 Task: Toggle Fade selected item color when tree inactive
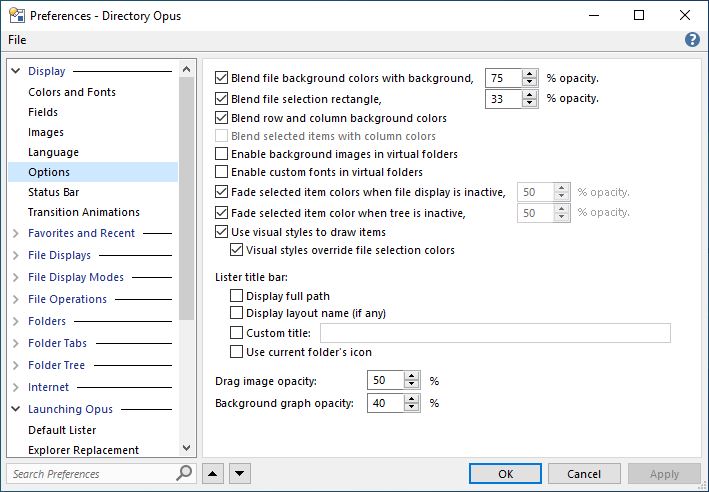(x=221, y=213)
